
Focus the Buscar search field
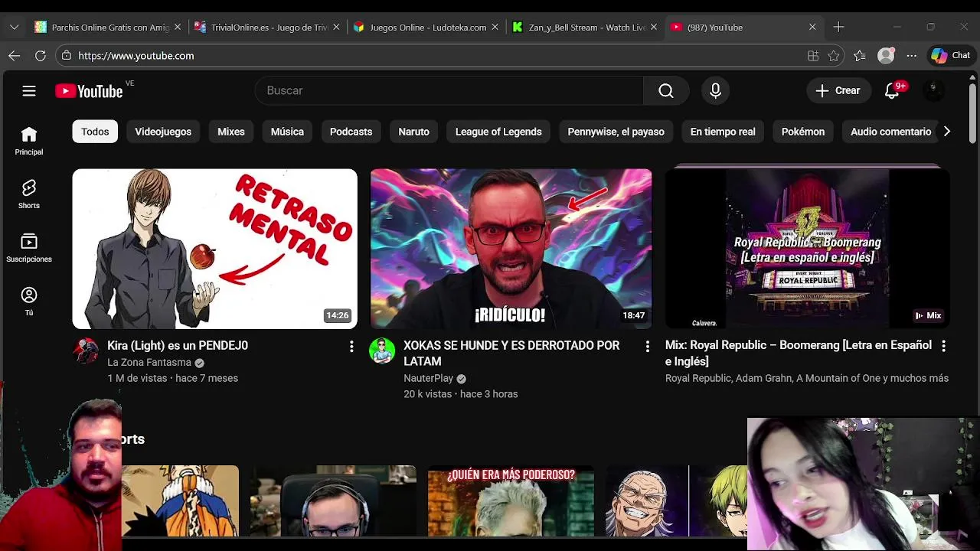449,90
